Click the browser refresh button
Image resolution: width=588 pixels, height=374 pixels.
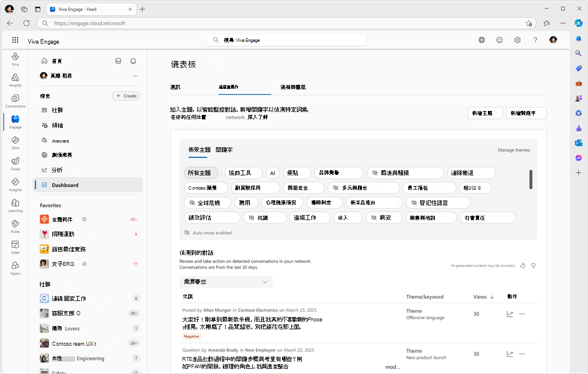(x=26, y=23)
